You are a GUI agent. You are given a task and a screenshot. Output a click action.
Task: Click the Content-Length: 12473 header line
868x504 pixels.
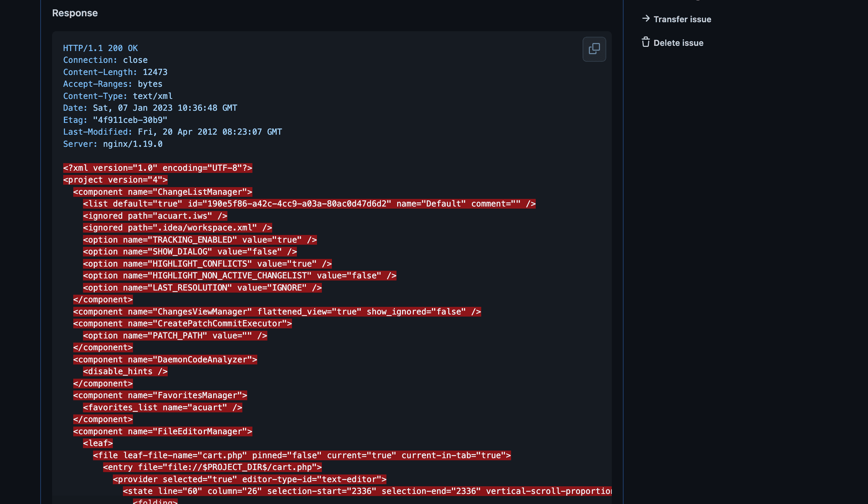pyautogui.click(x=115, y=72)
